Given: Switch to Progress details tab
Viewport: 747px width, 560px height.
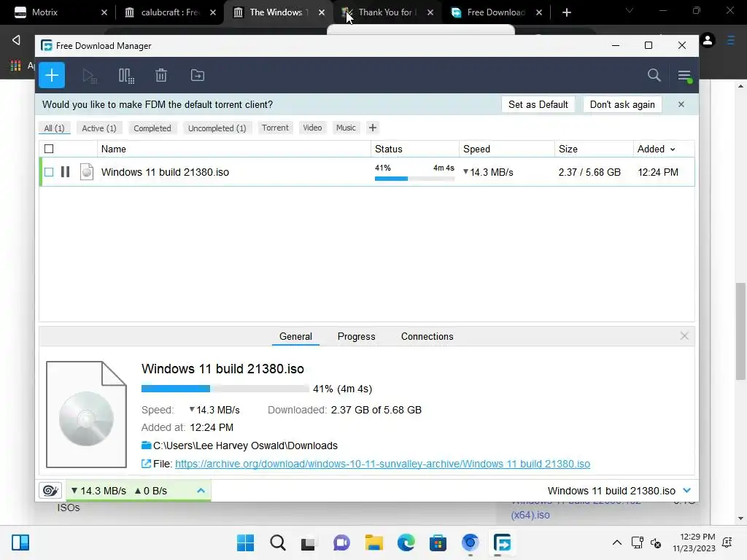Looking at the screenshot, I should pyautogui.click(x=356, y=336).
